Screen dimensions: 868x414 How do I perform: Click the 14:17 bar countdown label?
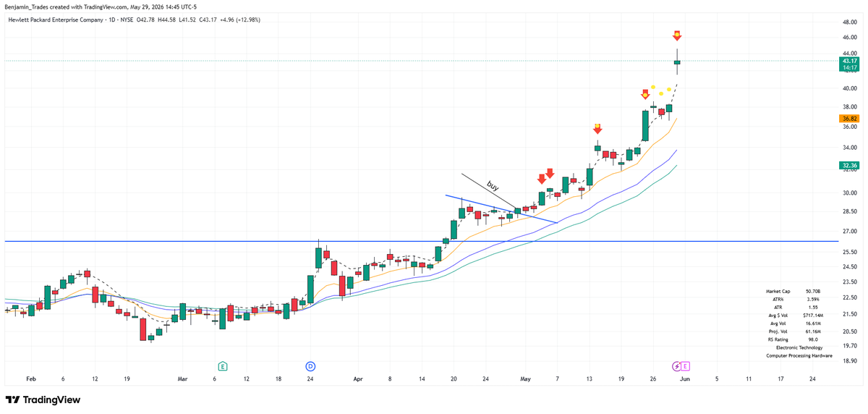[x=848, y=68]
